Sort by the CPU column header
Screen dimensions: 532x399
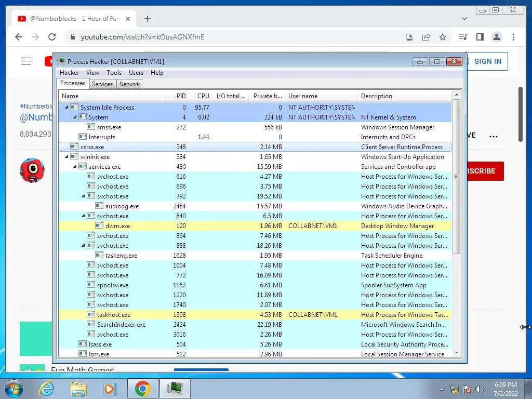click(x=202, y=96)
